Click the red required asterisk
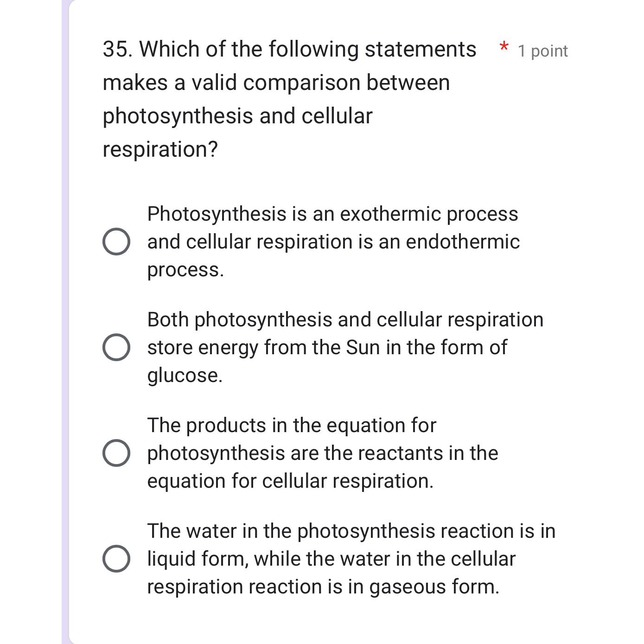This screenshot has width=644, height=644. point(504,47)
